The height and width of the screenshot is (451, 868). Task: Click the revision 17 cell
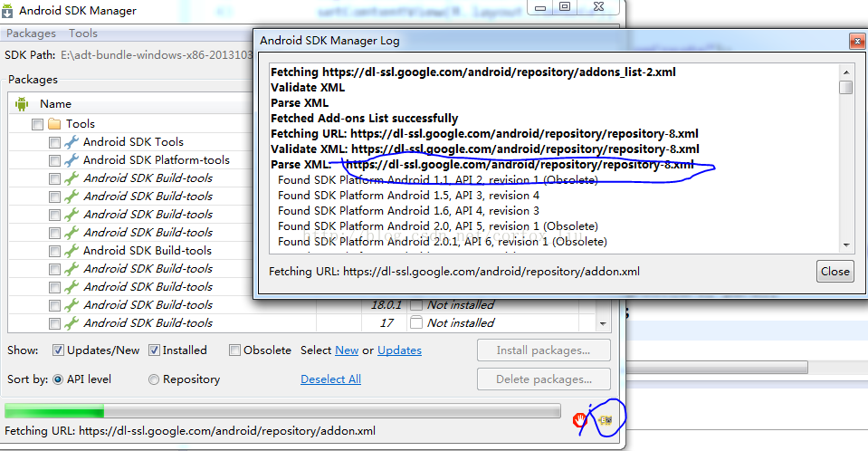click(x=386, y=323)
